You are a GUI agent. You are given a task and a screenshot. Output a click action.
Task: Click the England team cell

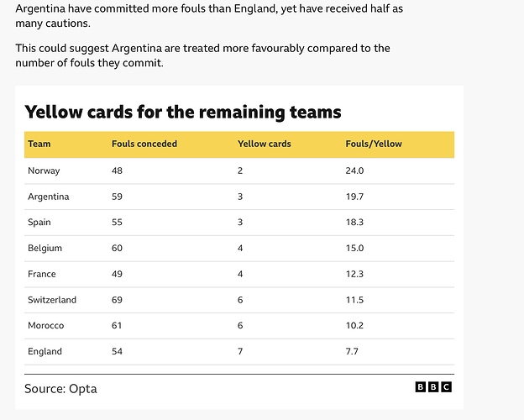pos(45,351)
